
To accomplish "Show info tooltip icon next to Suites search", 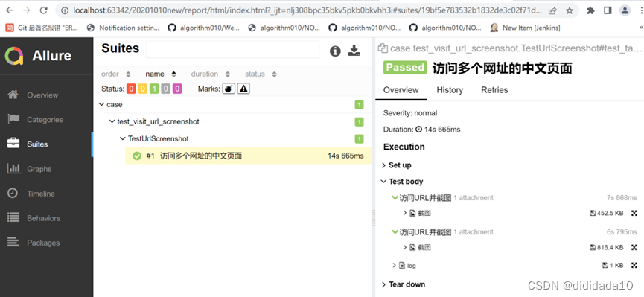I will tap(335, 51).
